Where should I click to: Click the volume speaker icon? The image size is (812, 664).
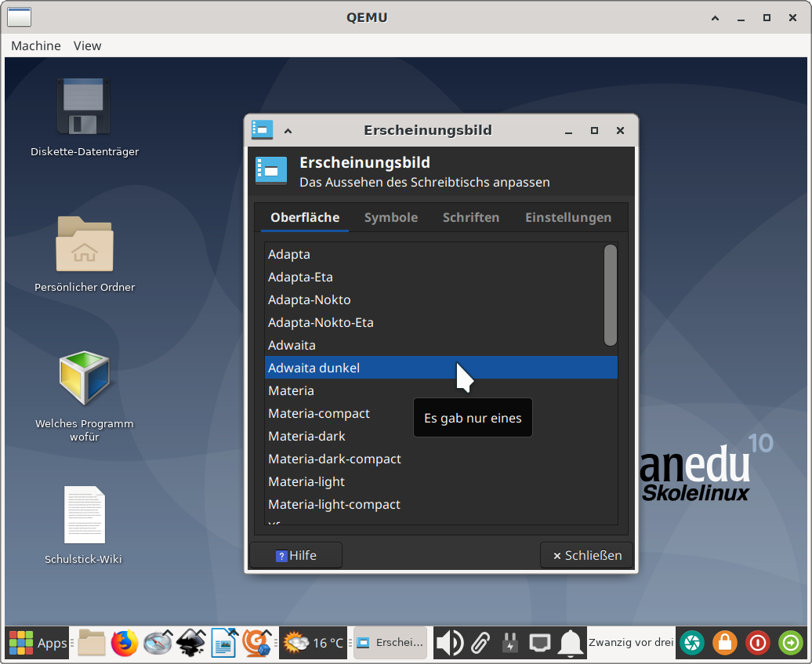click(448, 643)
